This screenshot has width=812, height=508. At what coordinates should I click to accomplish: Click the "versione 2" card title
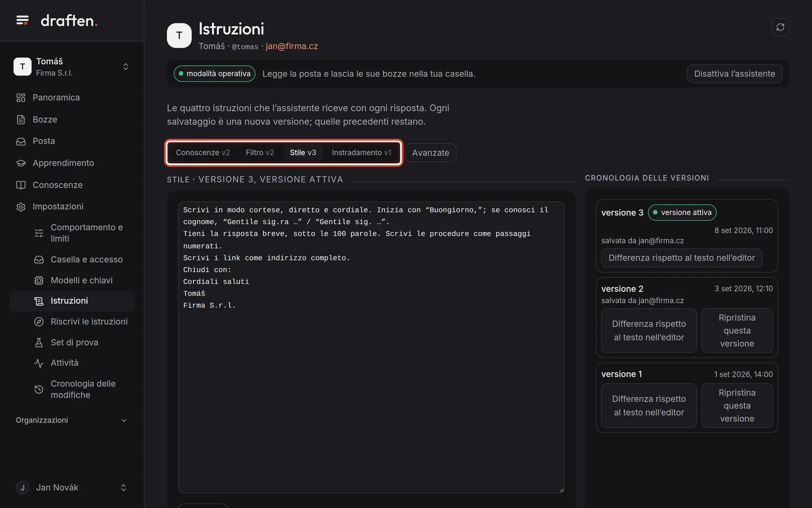[622, 289]
